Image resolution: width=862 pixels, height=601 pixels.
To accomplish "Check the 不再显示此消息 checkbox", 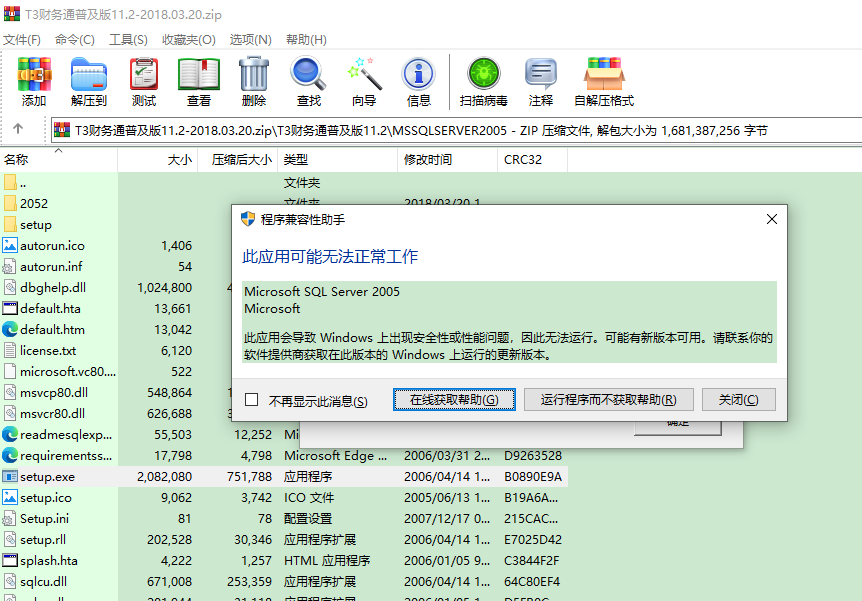I will click(251, 400).
